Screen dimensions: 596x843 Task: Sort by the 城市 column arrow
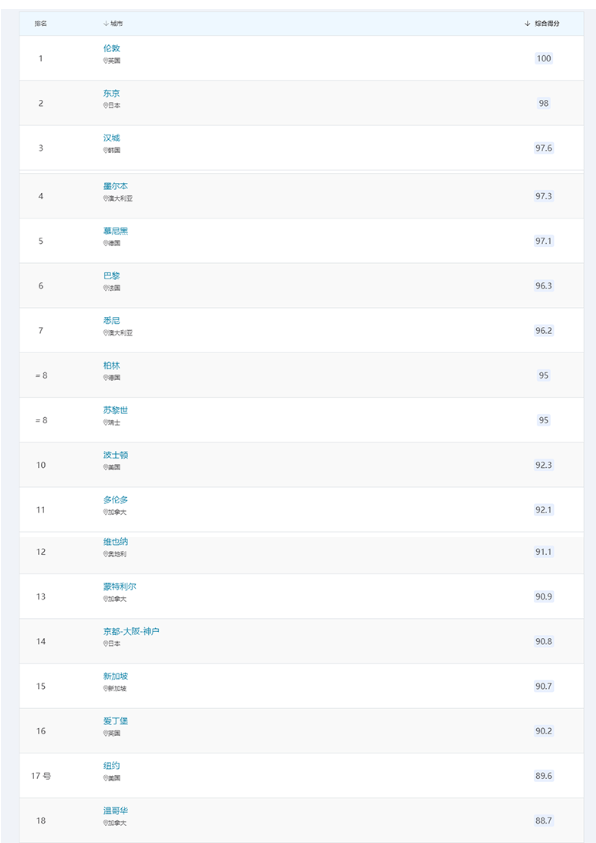[106, 24]
